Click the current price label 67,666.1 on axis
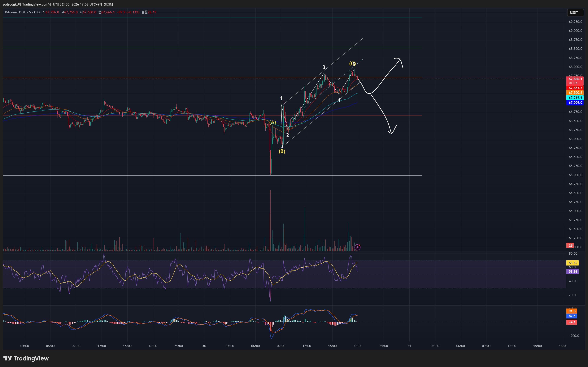Screen dimensions: 588x367 tap(575, 79)
